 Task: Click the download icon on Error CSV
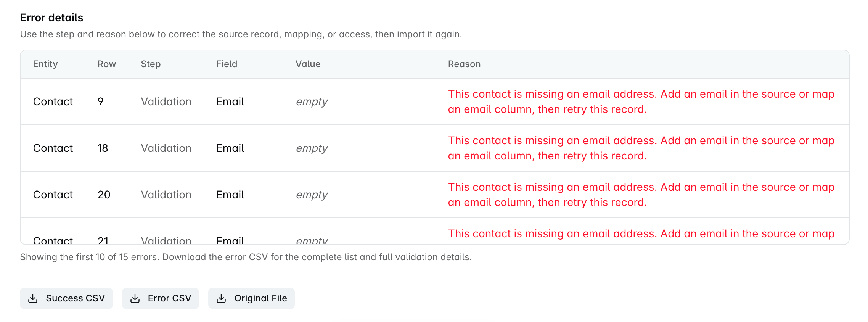(135, 298)
